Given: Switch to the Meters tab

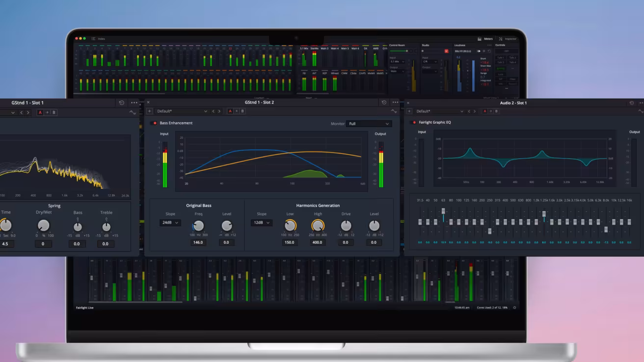Looking at the screenshot, I should pyautogui.click(x=485, y=39).
